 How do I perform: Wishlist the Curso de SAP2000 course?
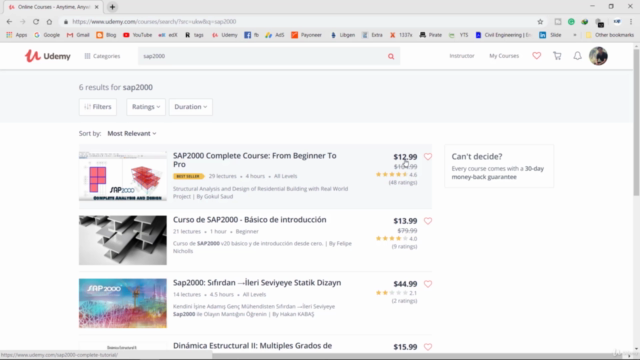click(x=428, y=221)
